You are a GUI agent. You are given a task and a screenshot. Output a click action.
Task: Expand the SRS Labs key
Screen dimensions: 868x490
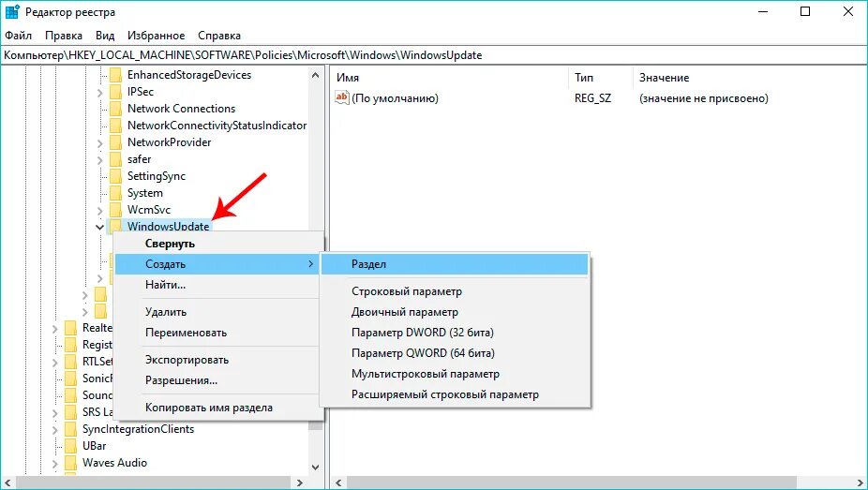click(x=54, y=412)
